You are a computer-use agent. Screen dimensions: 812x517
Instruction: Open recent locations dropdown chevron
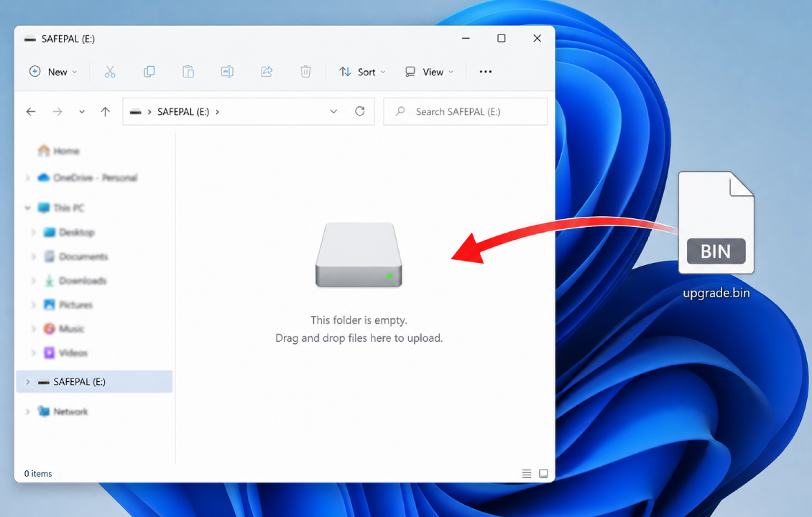click(82, 111)
